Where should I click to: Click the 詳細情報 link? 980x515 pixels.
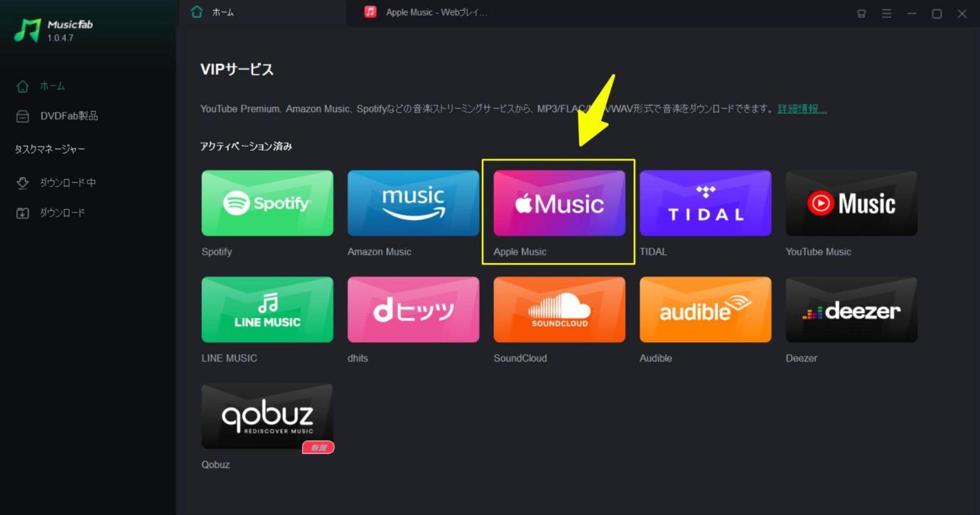click(x=802, y=109)
